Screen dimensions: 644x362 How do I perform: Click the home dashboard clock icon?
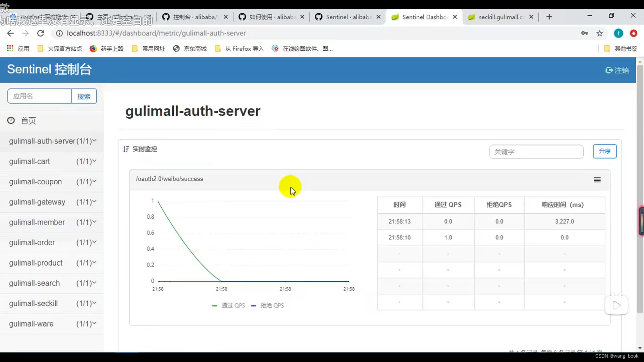[x=11, y=120]
